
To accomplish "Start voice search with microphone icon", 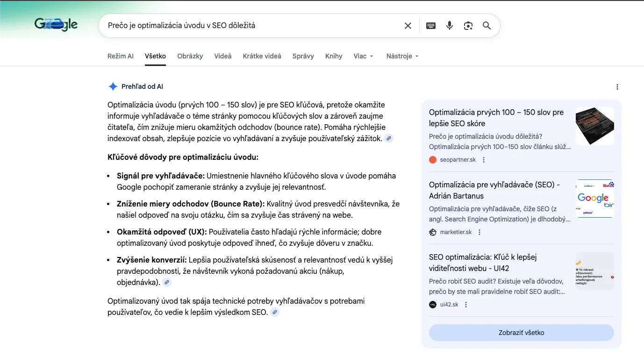I will point(450,26).
